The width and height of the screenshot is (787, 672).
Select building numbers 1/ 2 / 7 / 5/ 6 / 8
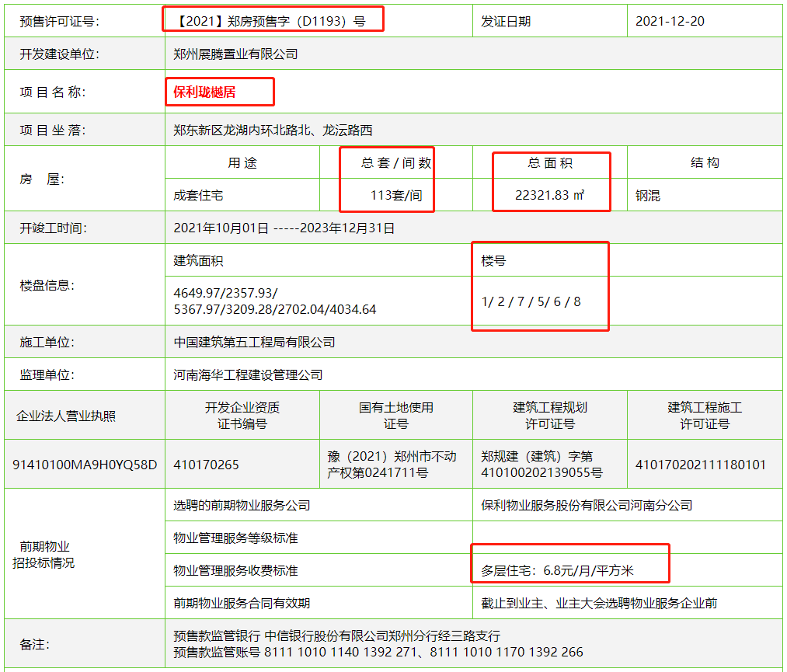tap(531, 301)
